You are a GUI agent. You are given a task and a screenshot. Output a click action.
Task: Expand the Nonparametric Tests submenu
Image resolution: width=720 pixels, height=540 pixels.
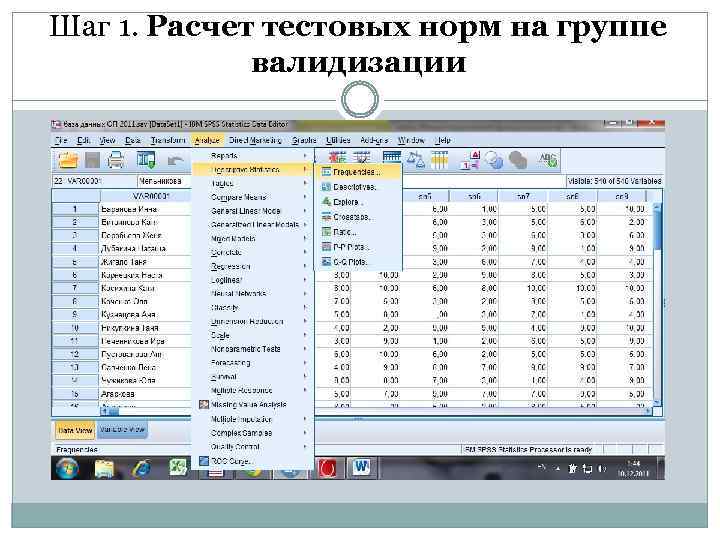[x=253, y=349]
